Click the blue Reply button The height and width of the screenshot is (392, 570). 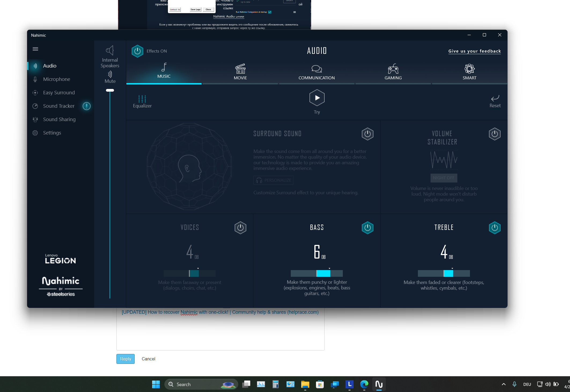(x=125, y=359)
